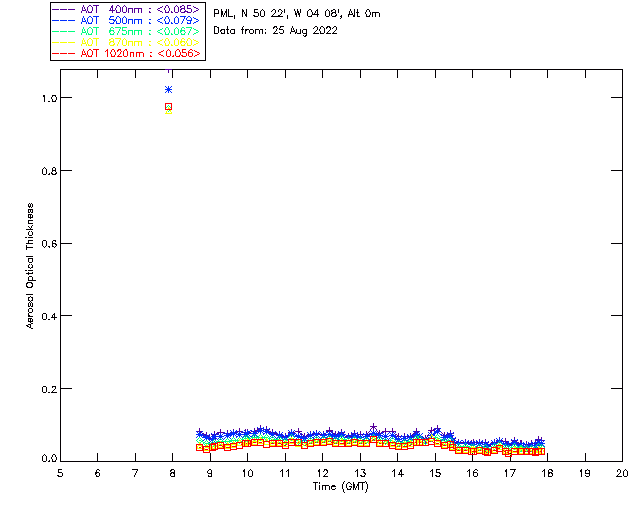Click the y-axis label 1.0
The width and height of the screenshot is (640, 512).
tap(49, 98)
